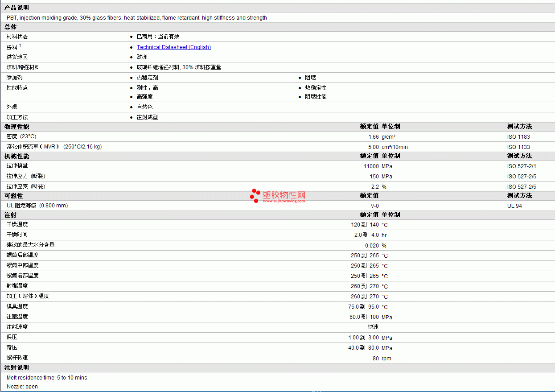Screen dimensions: 555x392
Task: Click the 供货地区 label
Action: (17, 57)
